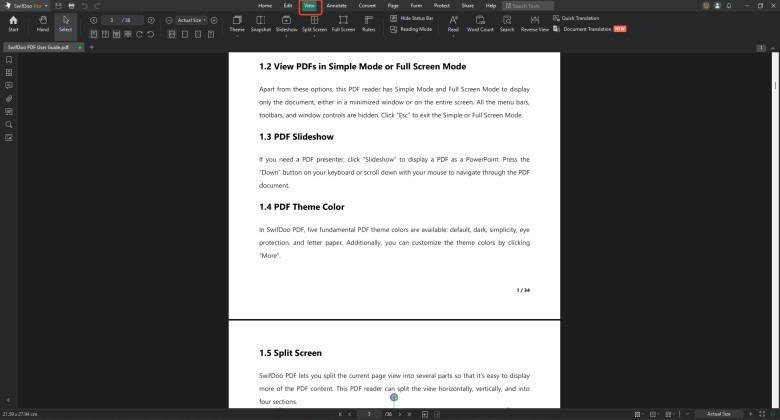Click the Save icon in the title bar
Screen dimensions: 780x420
point(59,6)
